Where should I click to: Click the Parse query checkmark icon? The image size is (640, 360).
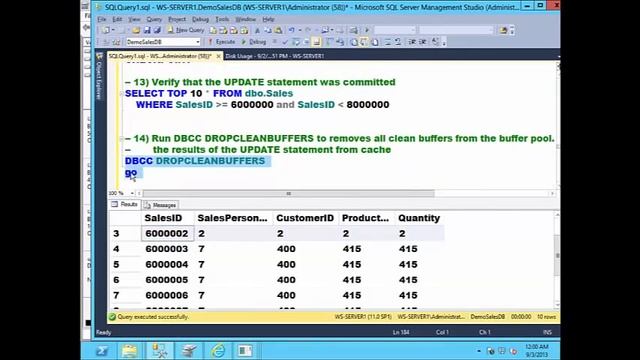coord(285,42)
